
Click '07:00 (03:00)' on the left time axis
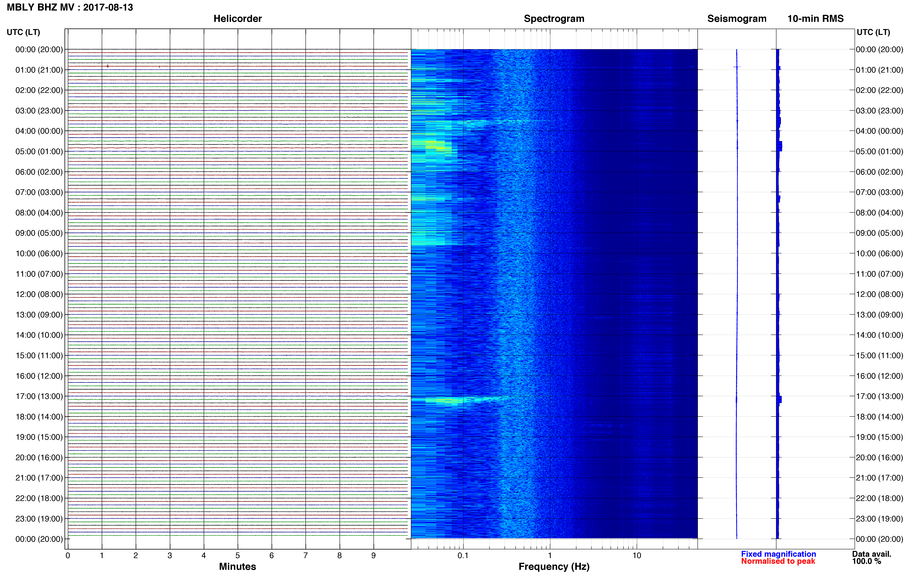pyautogui.click(x=39, y=192)
